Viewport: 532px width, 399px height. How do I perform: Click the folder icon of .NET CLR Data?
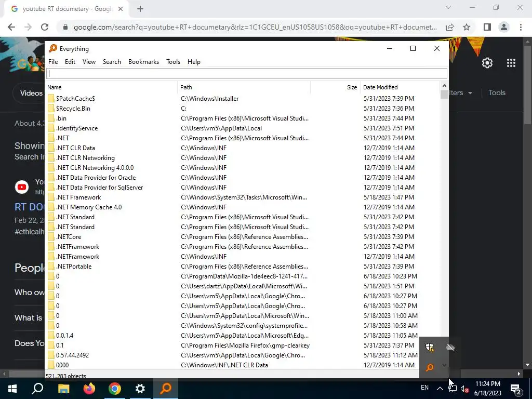click(x=51, y=148)
